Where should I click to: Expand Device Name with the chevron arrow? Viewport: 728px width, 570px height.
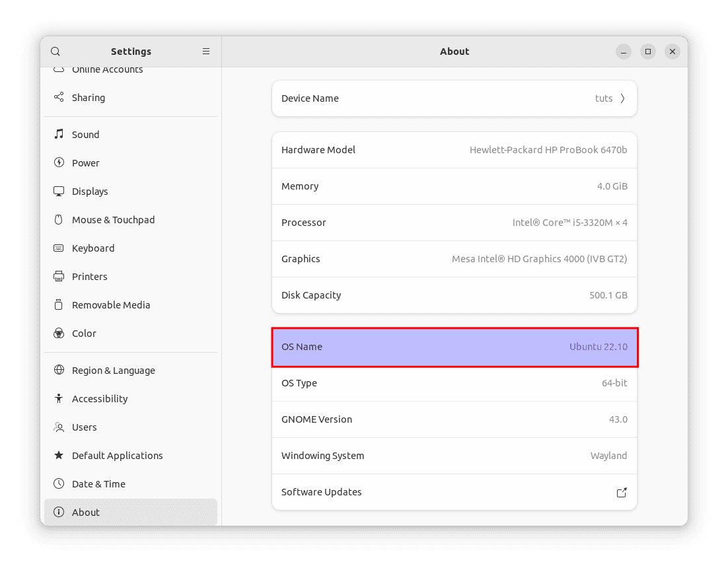(x=622, y=98)
